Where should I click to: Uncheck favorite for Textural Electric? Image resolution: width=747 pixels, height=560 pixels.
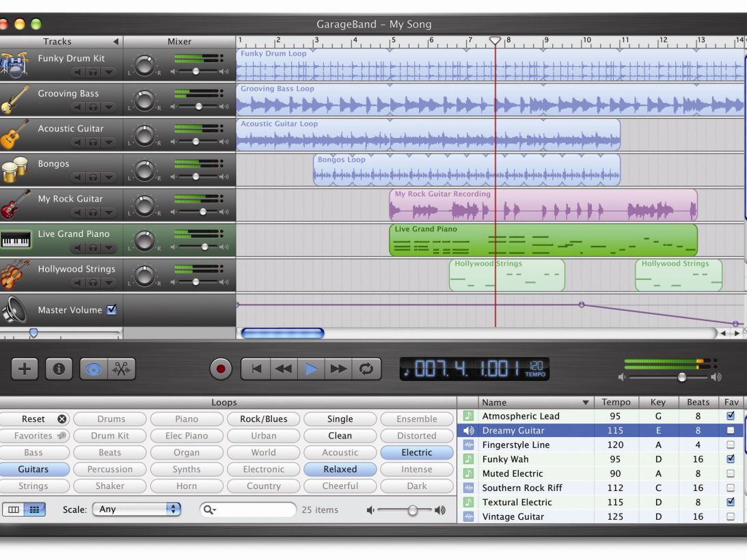click(x=731, y=502)
